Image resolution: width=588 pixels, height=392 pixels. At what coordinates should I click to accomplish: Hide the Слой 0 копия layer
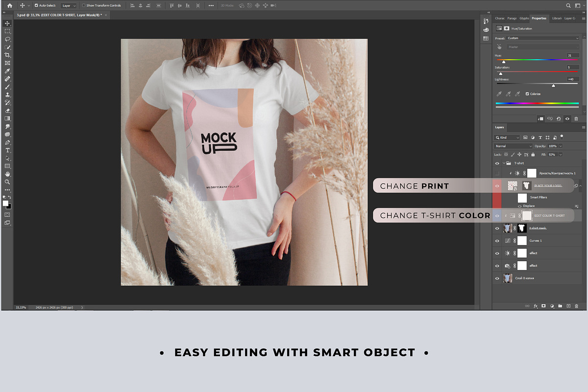pos(497,278)
